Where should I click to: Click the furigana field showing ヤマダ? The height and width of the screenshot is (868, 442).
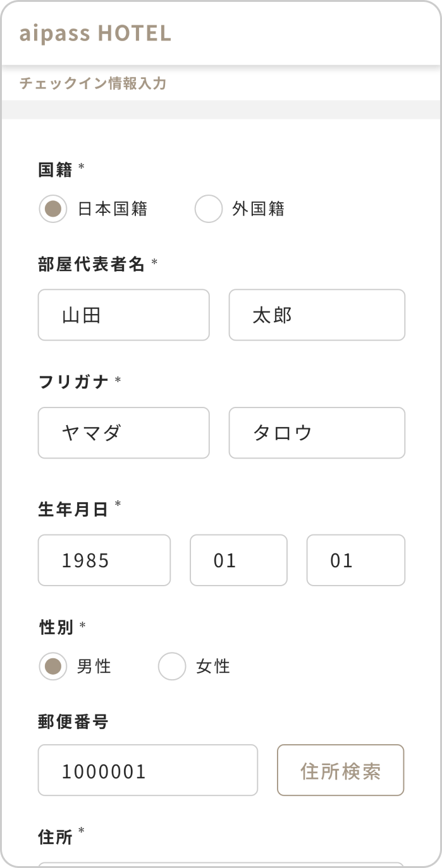[123, 433]
